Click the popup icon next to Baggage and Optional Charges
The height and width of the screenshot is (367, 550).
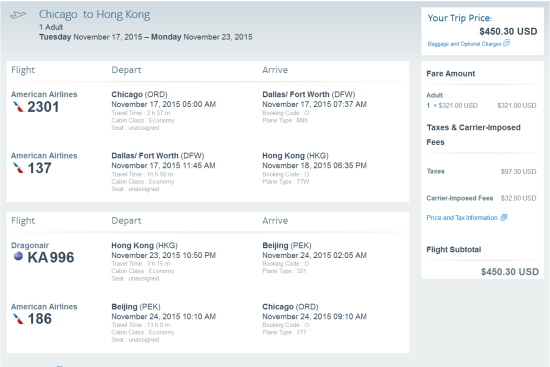506,43
